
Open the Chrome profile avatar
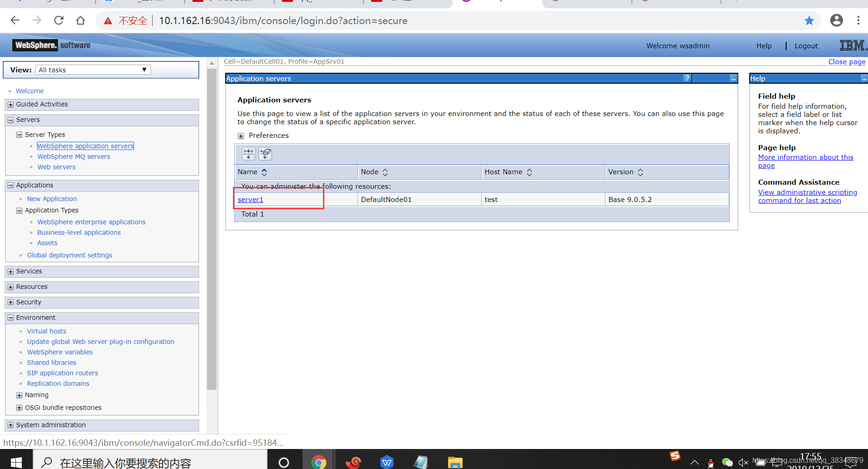[836, 20]
